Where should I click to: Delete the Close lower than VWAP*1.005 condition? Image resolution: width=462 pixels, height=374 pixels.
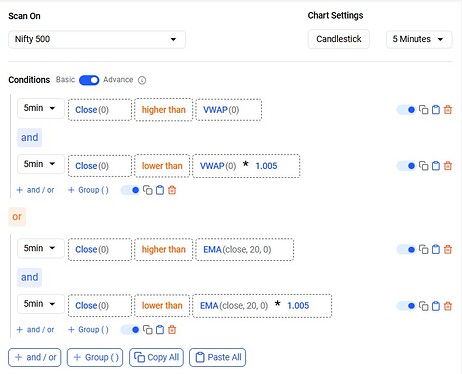click(448, 166)
